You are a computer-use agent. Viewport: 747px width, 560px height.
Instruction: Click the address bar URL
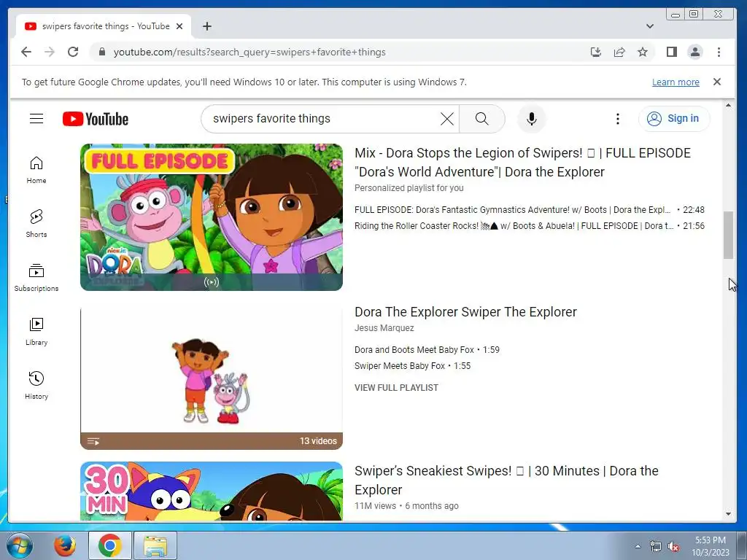[x=249, y=52]
